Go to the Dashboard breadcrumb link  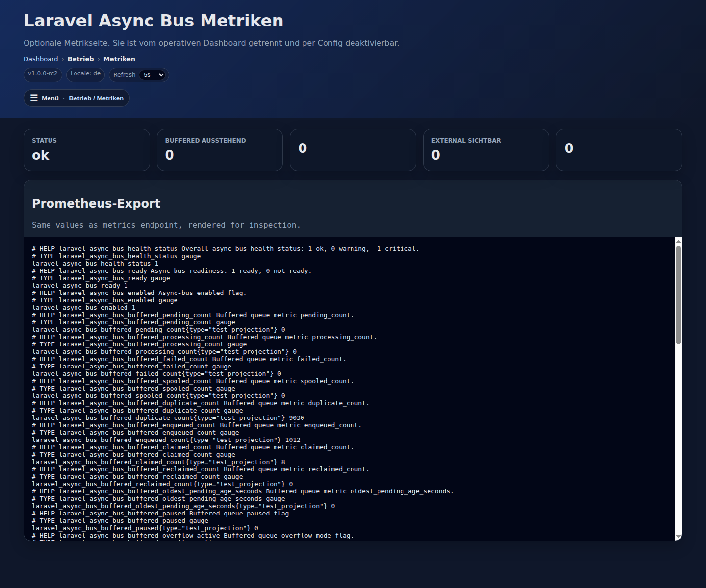(41, 59)
